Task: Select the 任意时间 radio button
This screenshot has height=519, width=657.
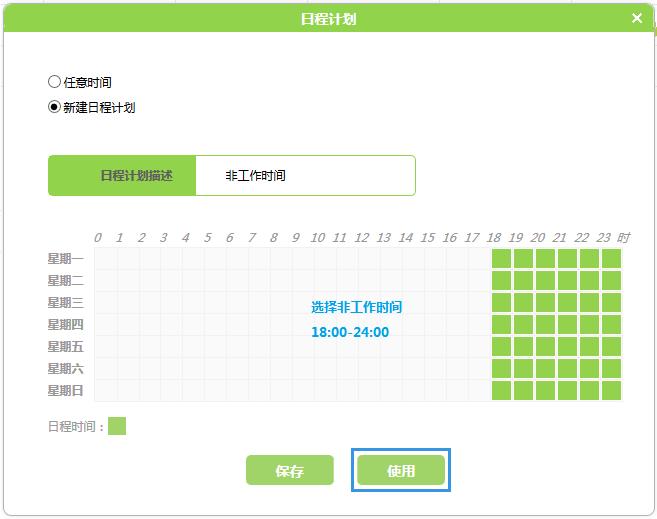Action: click(x=54, y=83)
